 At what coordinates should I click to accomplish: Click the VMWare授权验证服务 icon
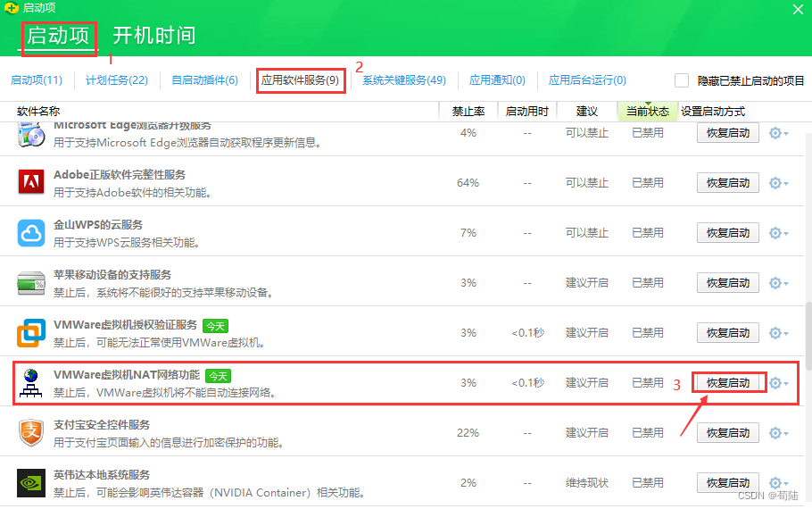click(31, 333)
